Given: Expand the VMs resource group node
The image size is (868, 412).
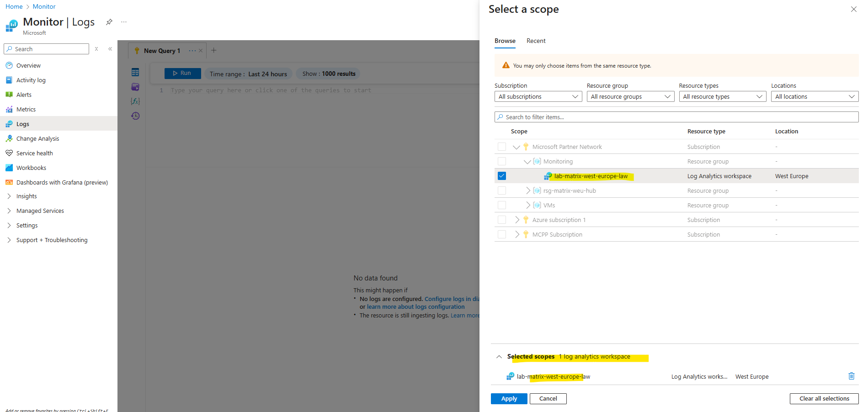Looking at the screenshot, I should tap(528, 205).
